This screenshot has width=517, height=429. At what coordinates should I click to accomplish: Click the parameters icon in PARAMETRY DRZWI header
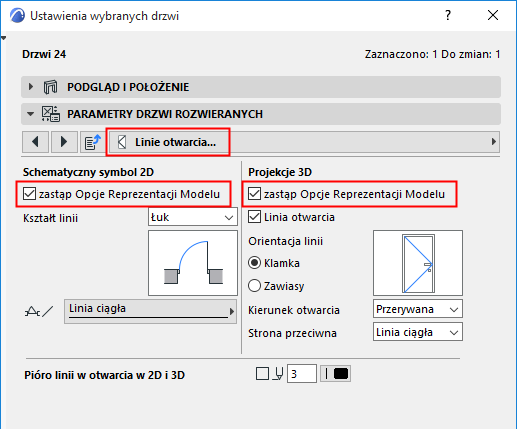click(51, 114)
